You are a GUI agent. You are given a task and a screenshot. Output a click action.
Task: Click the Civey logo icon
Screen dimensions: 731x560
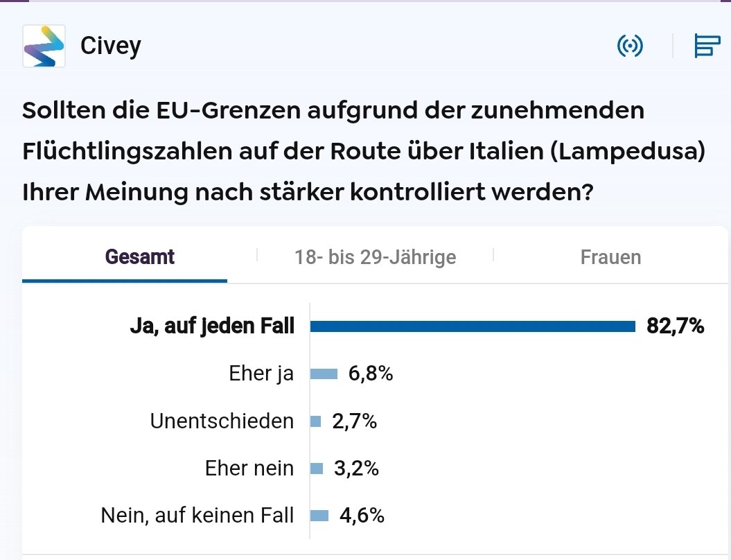(44, 46)
